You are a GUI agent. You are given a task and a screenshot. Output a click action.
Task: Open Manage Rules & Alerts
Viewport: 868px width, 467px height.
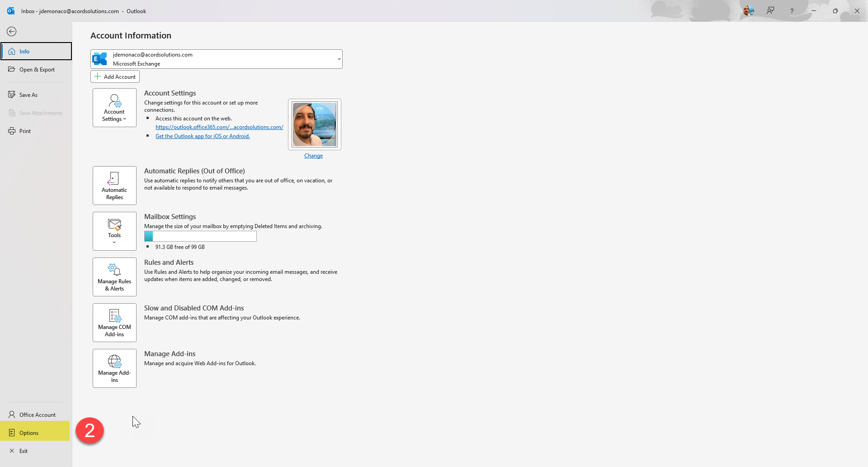114,277
